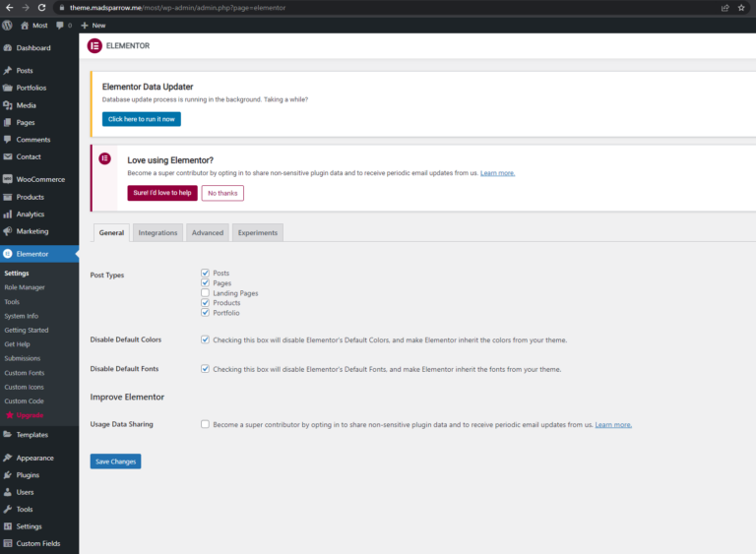Uncheck the Portfolio post type checkbox
Image resolution: width=756 pixels, height=554 pixels.
(205, 313)
